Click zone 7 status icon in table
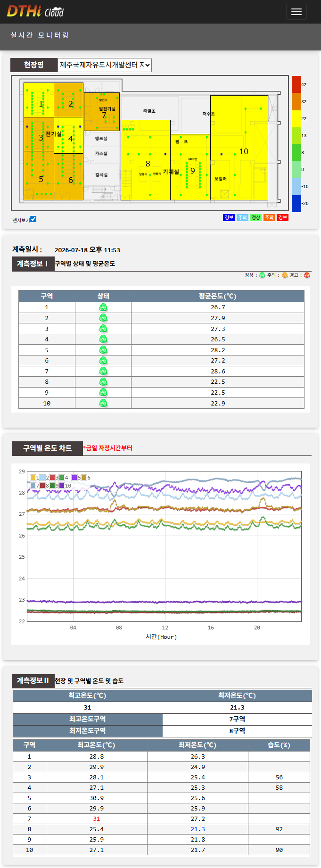The height and width of the screenshot is (868, 321). coord(103,372)
